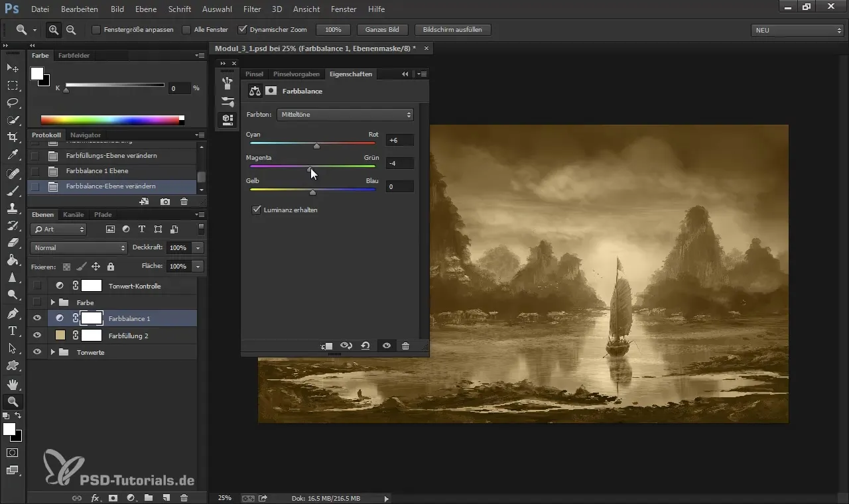Viewport: 849px width, 504px height.
Task: Click the Zoom In option icon
Action: point(54,30)
